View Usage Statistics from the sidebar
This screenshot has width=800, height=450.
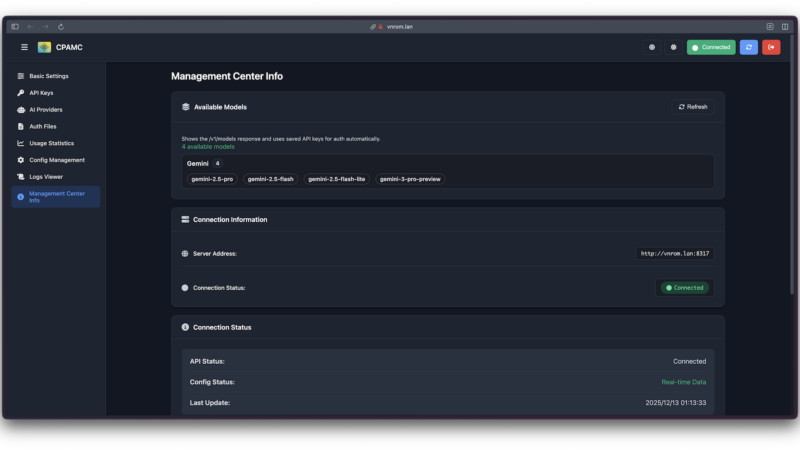(x=51, y=143)
